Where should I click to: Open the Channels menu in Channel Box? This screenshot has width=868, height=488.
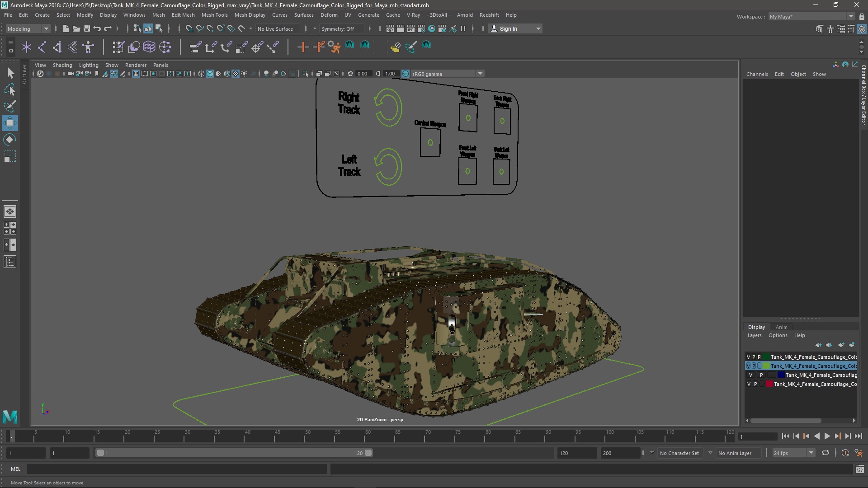(757, 74)
